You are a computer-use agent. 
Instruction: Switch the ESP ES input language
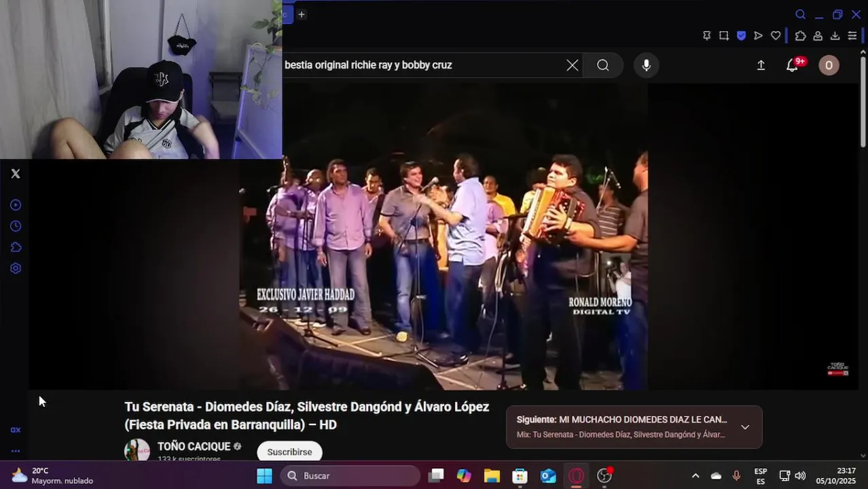coord(761,476)
